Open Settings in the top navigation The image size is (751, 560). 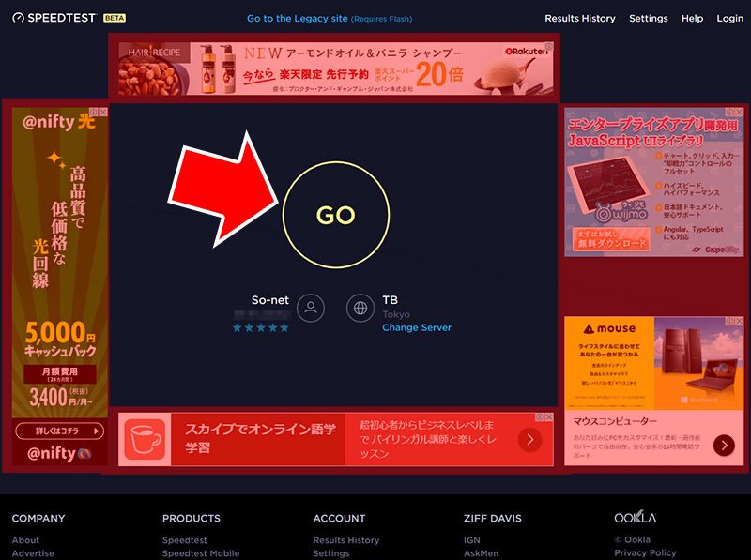pyautogui.click(x=648, y=19)
